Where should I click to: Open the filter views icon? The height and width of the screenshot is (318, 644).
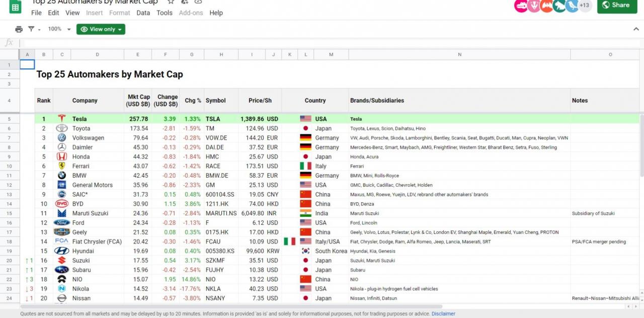coord(32,29)
